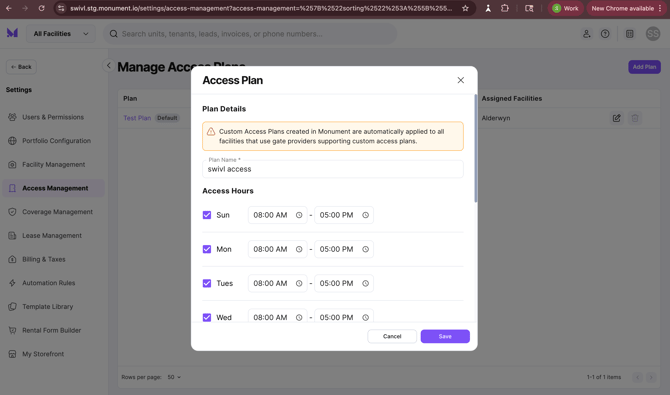Open the All Facilities dropdown

coord(61,34)
